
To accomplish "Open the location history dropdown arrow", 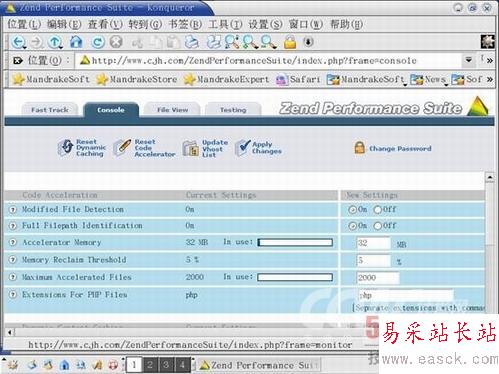I will [x=468, y=60].
